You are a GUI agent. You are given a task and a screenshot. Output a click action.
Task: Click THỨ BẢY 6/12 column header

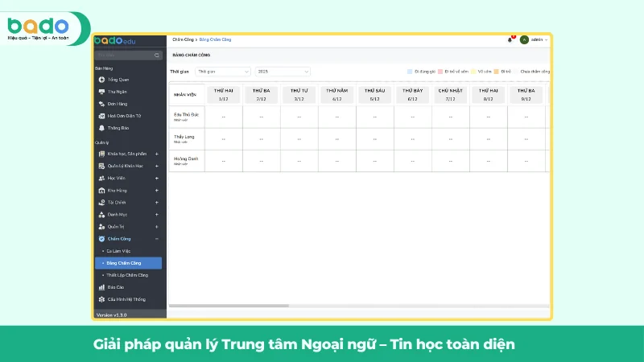pos(412,95)
